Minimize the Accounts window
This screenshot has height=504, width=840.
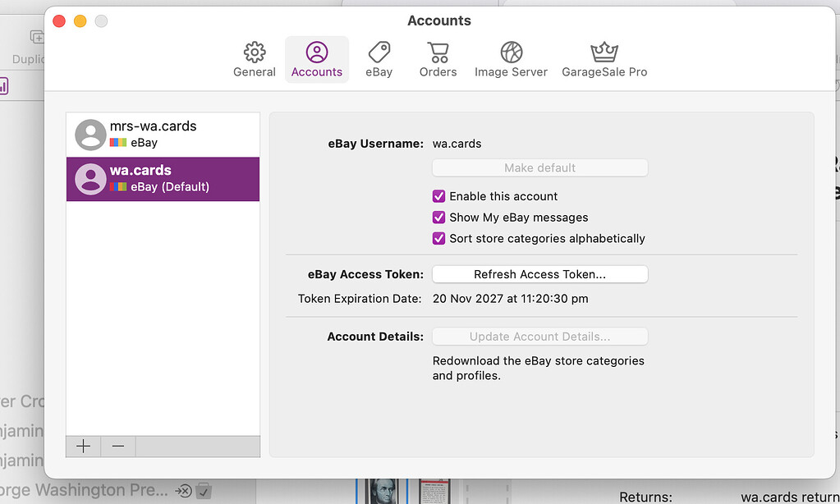click(x=80, y=21)
